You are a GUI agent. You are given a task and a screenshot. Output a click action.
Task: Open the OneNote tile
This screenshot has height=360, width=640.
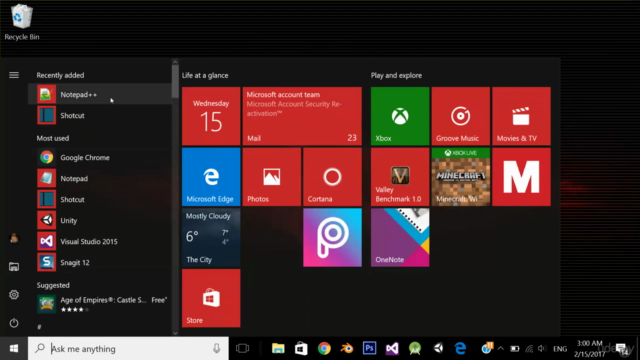pos(400,238)
